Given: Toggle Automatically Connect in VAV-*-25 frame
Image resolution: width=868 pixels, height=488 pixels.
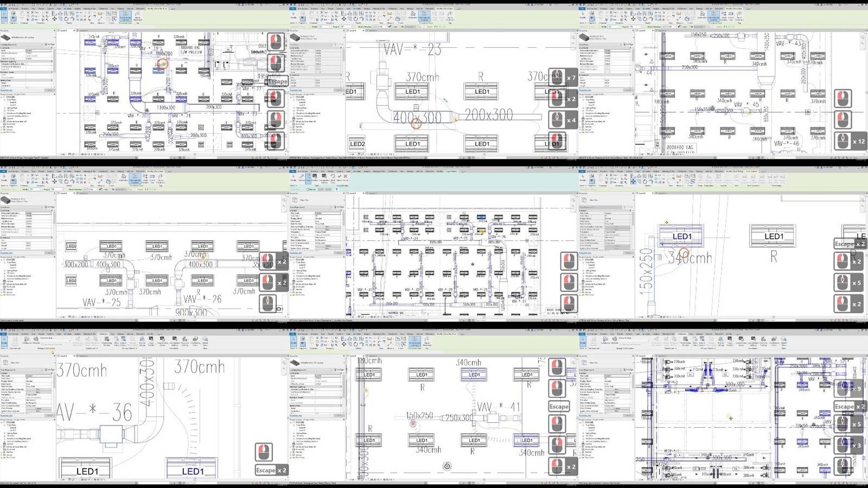Looking at the screenshot, I should (135, 178).
